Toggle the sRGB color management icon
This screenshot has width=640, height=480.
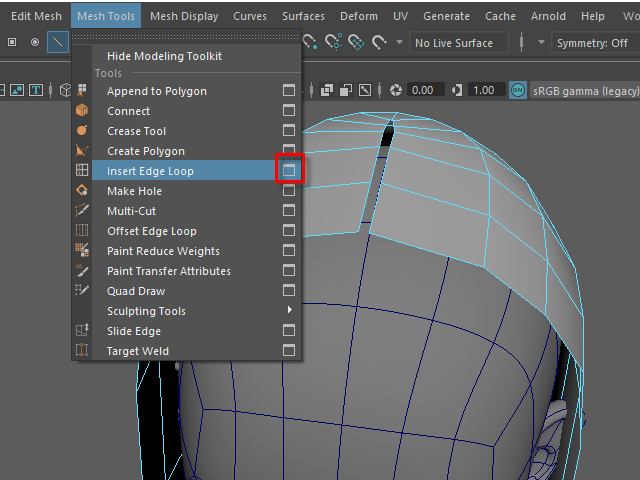[517, 90]
